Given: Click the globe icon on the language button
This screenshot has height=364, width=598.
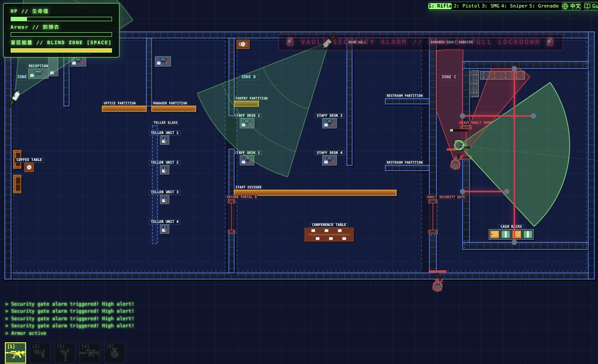Looking at the screenshot, I should [x=565, y=6].
